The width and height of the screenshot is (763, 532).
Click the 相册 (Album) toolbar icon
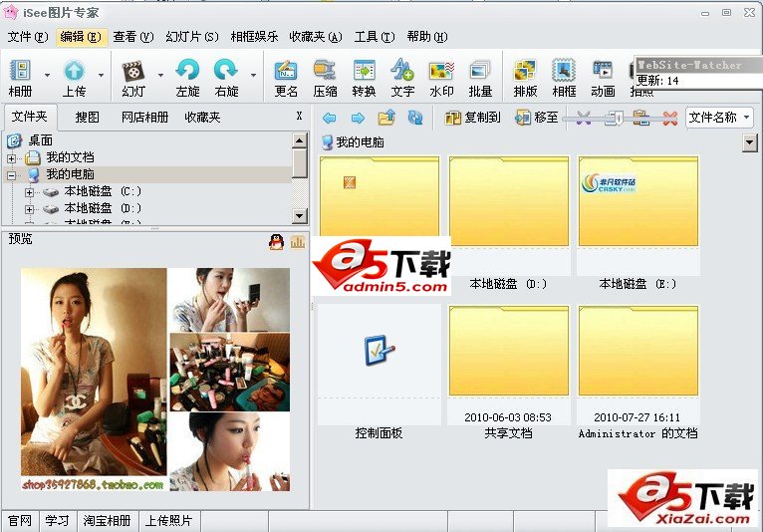[21, 75]
